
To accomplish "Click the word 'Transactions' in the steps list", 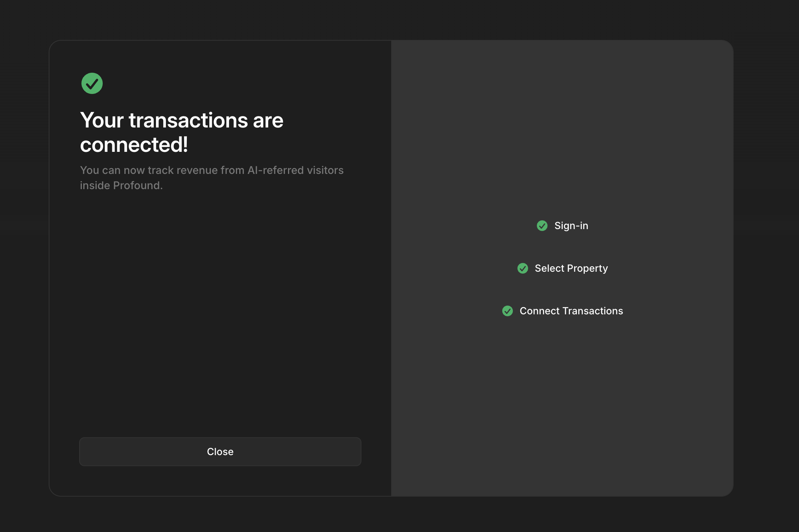I will [x=592, y=311].
